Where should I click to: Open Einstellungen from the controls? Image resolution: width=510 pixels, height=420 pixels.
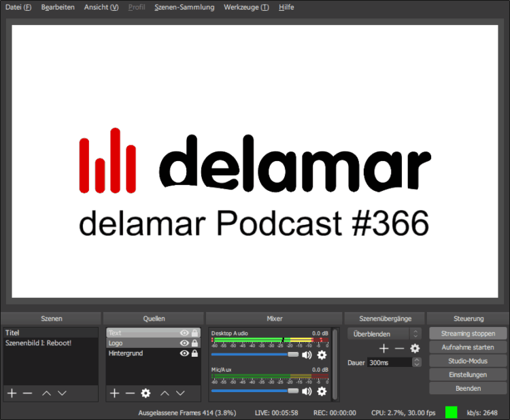tap(468, 374)
